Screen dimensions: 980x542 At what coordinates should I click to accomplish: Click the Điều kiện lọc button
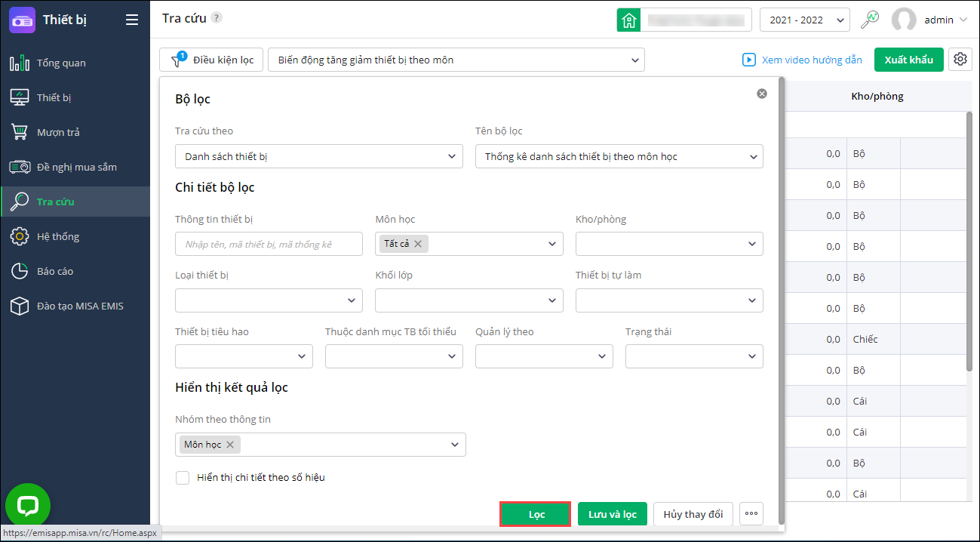tap(210, 60)
